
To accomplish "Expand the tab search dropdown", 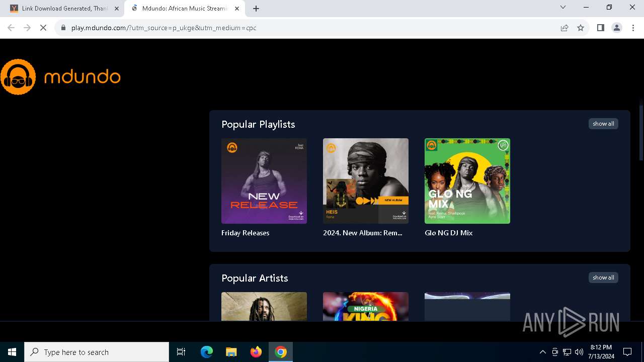I will click(563, 7).
